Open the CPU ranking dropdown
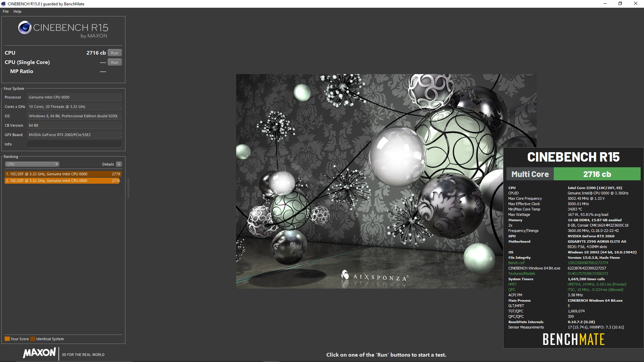The height and width of the screenshot is (362, 644). (32, 164)
